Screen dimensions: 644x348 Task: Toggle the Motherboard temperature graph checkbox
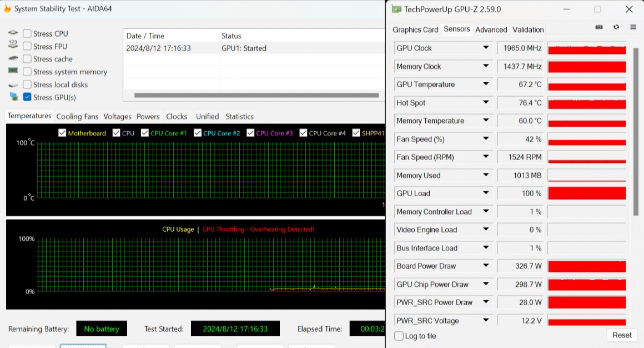[62, 133]
